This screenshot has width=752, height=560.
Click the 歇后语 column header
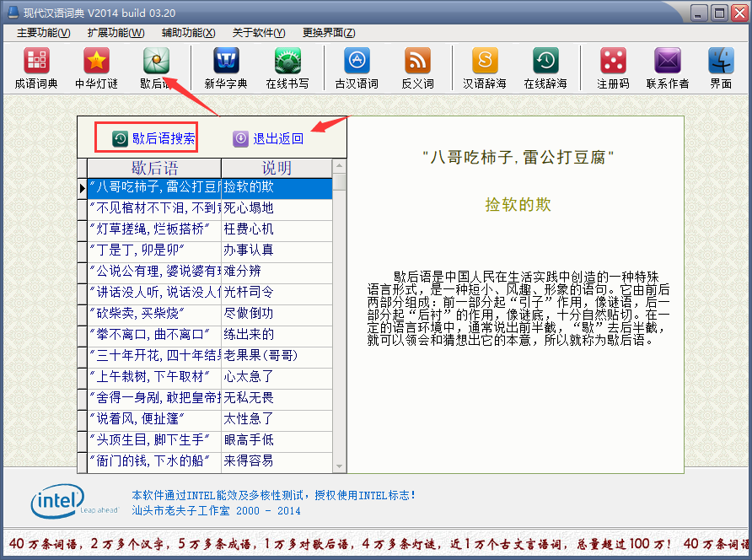(154, 168)
